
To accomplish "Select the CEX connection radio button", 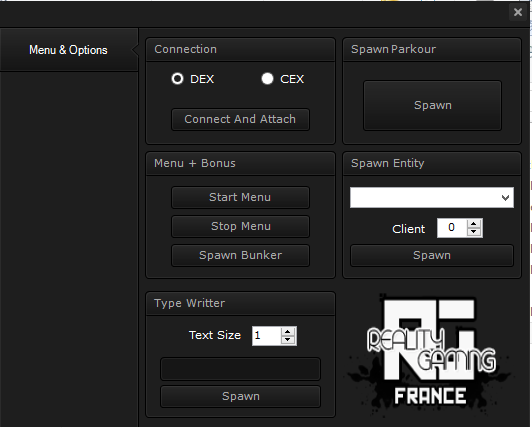I will click(x=267, y=79).
